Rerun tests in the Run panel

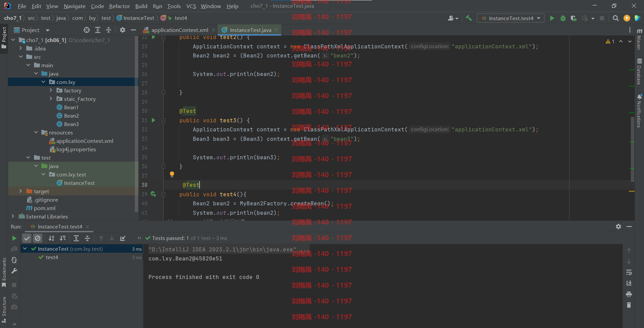tap(14, 238)
